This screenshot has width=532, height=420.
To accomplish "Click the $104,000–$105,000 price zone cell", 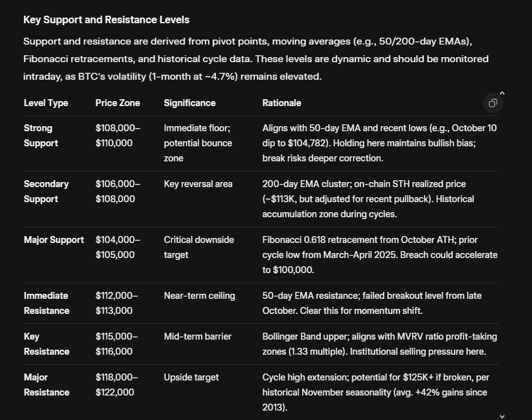I will pos(117,247).
